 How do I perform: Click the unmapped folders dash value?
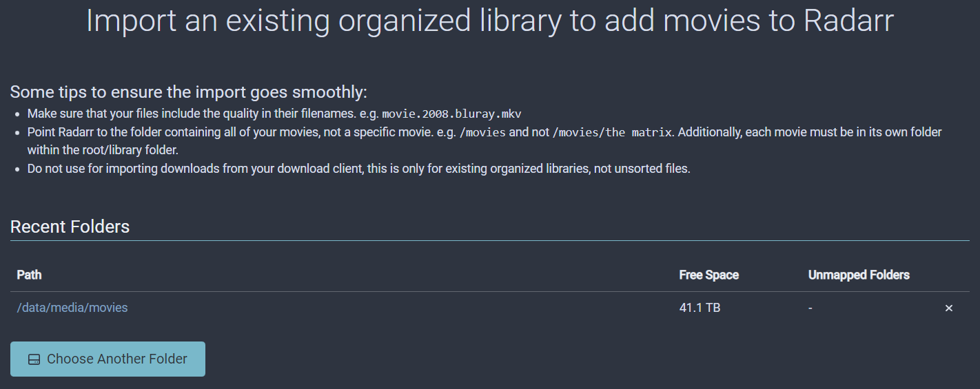click(810, 308)
